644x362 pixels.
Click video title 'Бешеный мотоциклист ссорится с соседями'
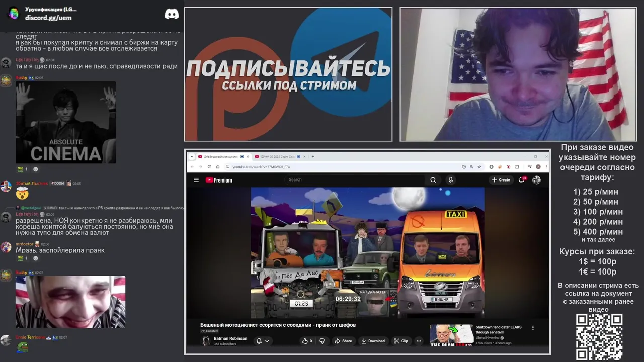click(x=278, y=325)
